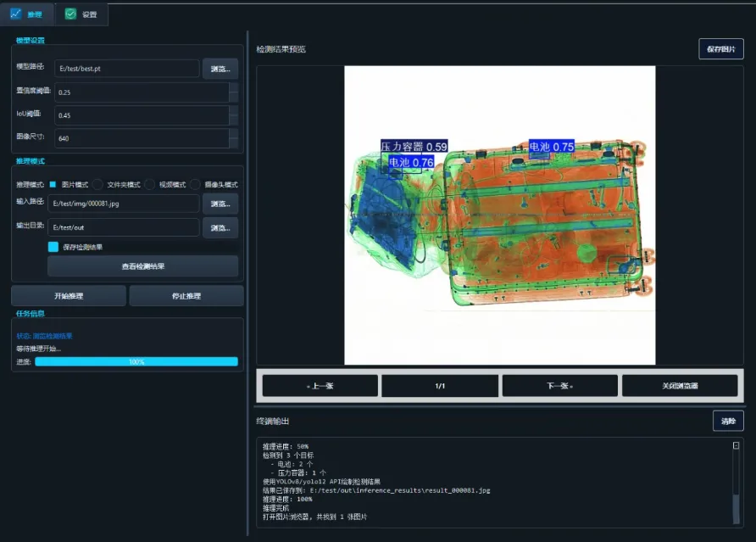Click the 打开图片浏览器 terminal line

[314, 517]
